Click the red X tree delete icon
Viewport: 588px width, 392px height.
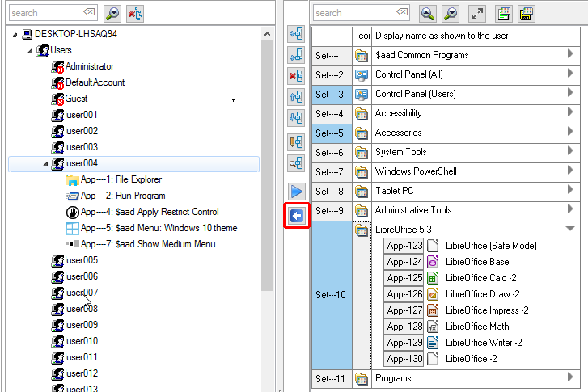tap(296, 77)
